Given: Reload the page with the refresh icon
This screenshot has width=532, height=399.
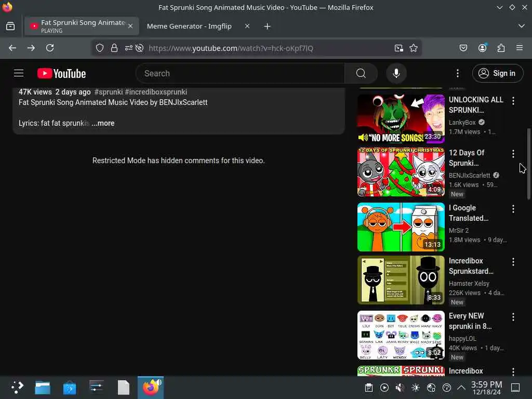Looking at the screenshot, I should tap(50, 48).
